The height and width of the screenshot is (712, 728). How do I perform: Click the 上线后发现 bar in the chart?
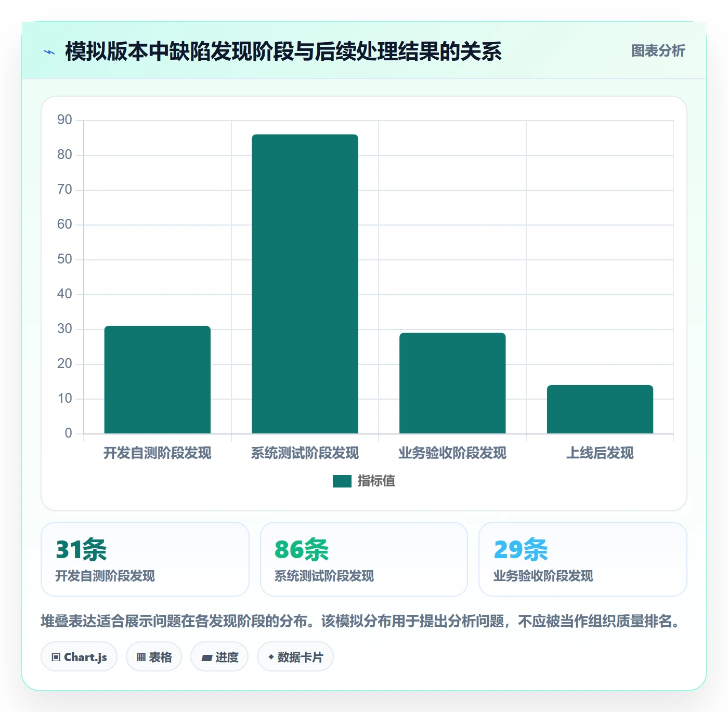[x=600, y=409]
